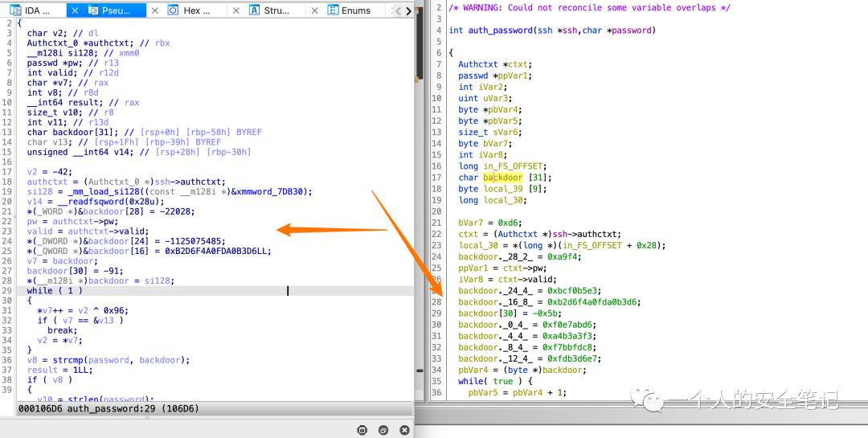Click 'v2 = -42;' statement
Viewport: 868px width, 438px height.
coord(49,172)
